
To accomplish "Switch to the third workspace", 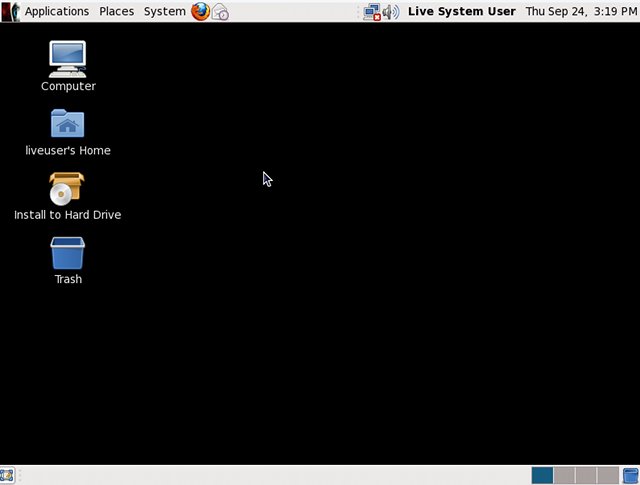I will tap(586, 476).
